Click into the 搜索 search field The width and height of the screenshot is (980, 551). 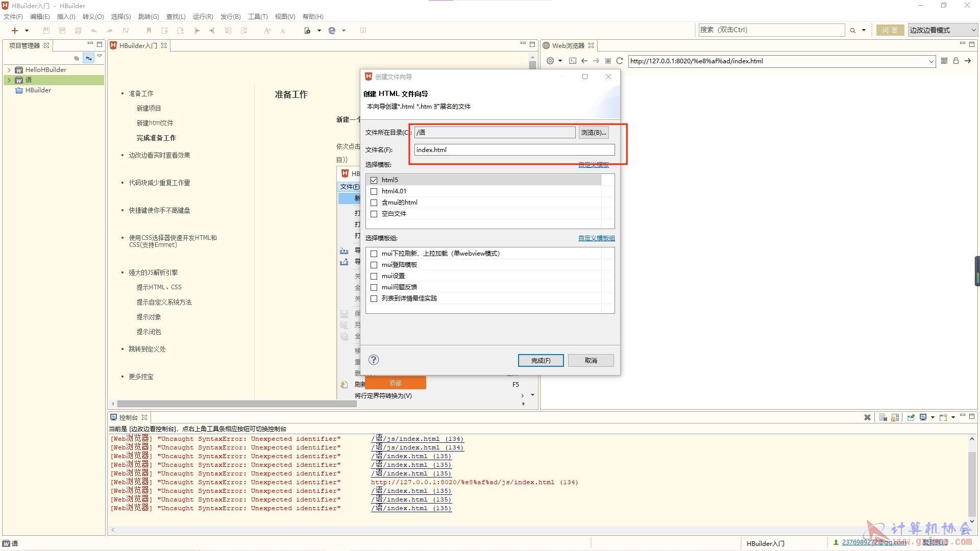point(771,30)
